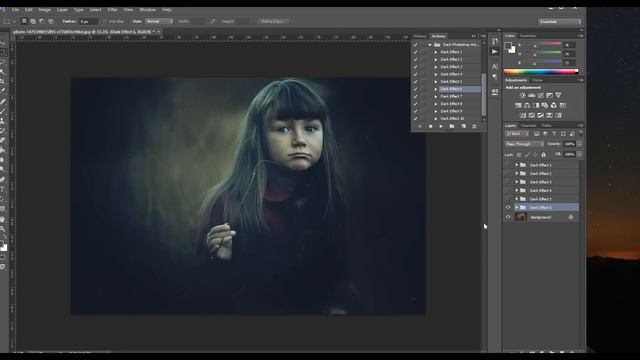Filter layers by type (T) icon
The image size is (640, 360).
click(x=554, y=134)
